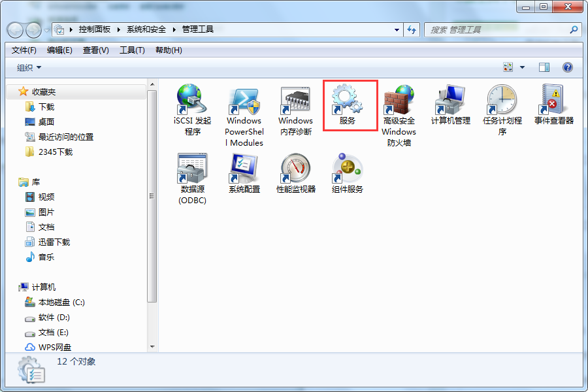Viewport: 588px width, 392px height.
Task: Select the 数据源 (ODBC) icon
Action: 192,169
